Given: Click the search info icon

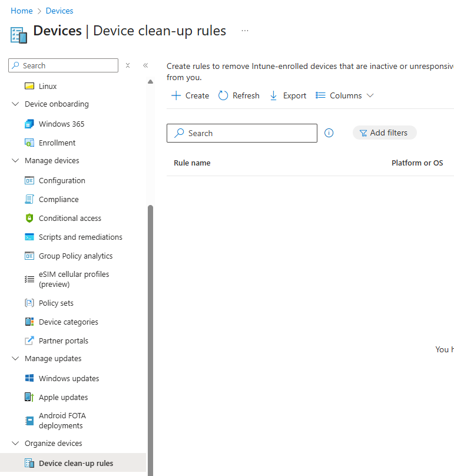Looking at the screenshot, I should (x=329, y=133).
